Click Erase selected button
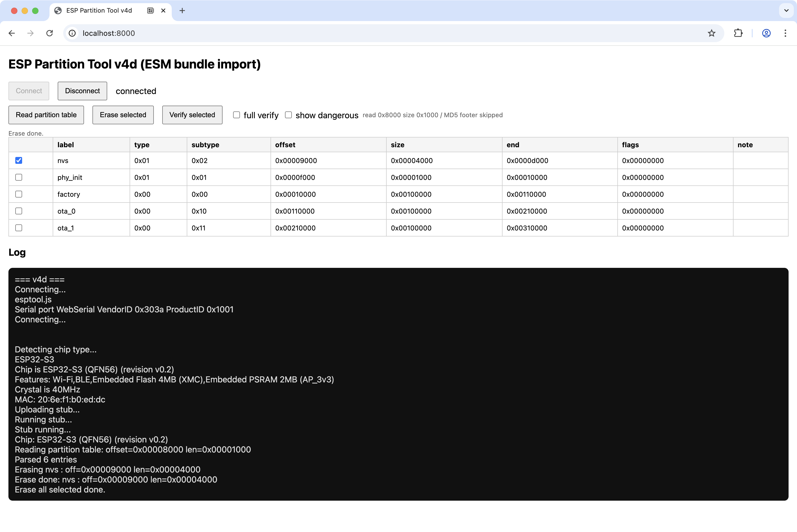The width and height of the screenshot is (797, 532). 123,115
